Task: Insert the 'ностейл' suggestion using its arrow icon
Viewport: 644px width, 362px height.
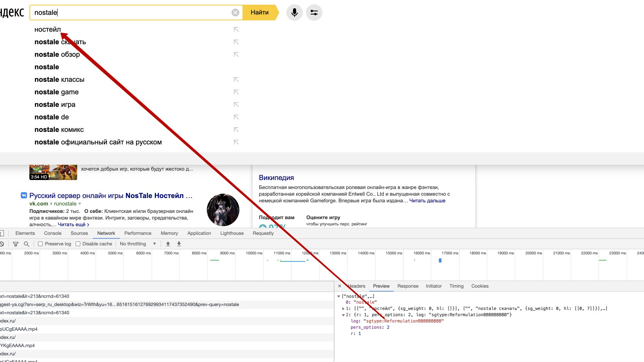Action: [x=236, y=29]
